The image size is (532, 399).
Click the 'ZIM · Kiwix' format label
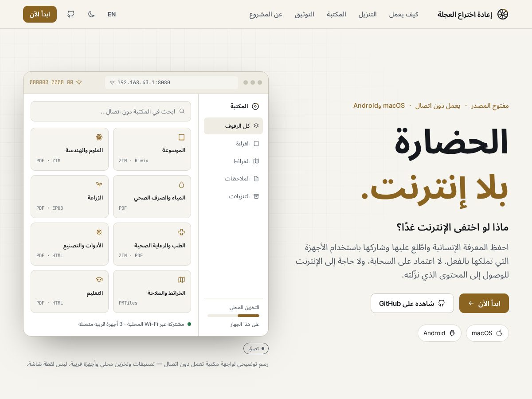133,161
